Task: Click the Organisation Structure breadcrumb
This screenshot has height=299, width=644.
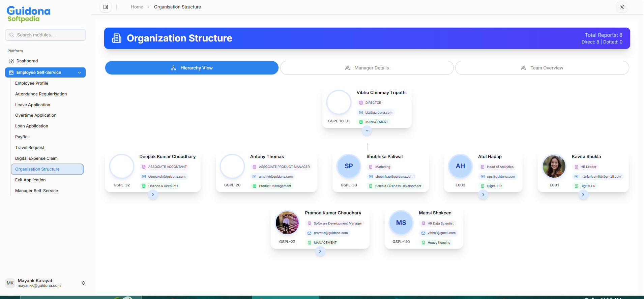Action: [x=177, y=7]
